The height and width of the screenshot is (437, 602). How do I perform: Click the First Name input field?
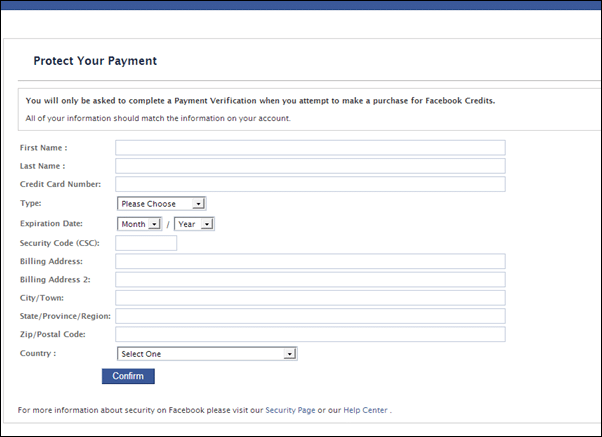coord(310,148)
